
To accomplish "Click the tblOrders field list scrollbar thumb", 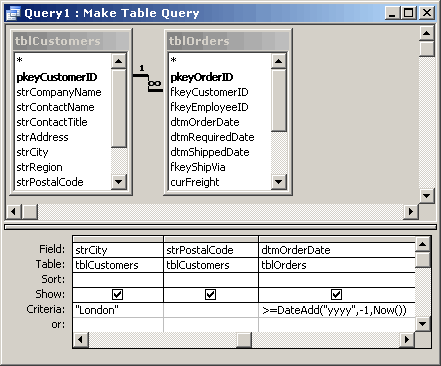I will click(278, 100).
